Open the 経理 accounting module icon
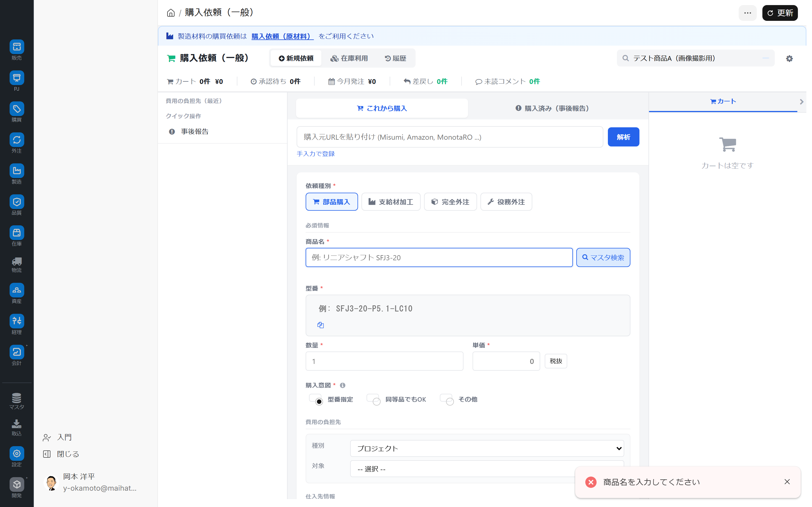The height and width of the screenshot is (507, 812). pos(16,321)
